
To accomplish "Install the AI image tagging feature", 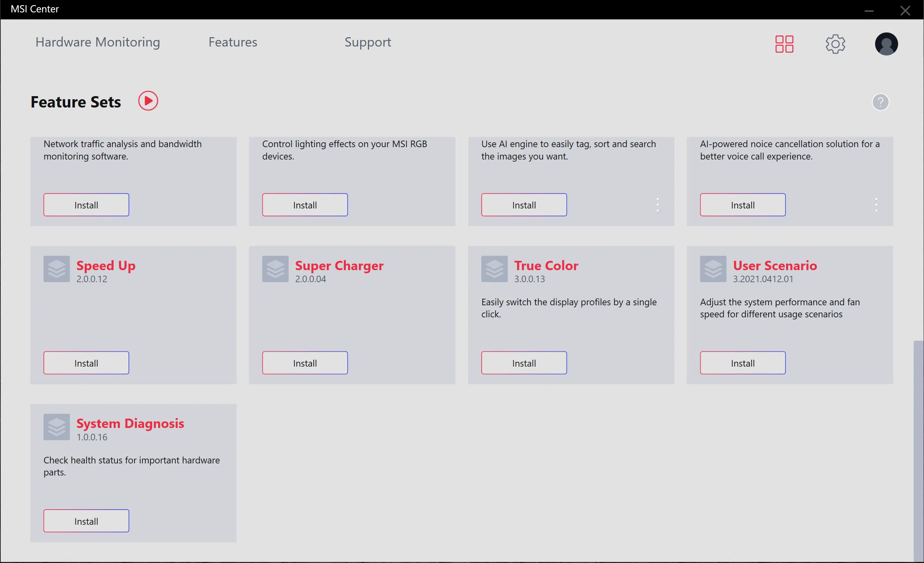I will tap(524, 205).
